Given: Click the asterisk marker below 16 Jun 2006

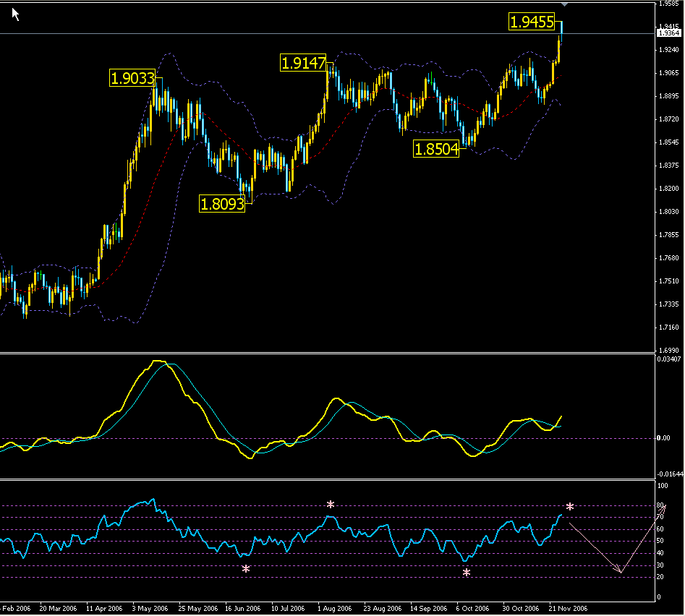Looking at the screenshot, I should [x=246, y=570].
